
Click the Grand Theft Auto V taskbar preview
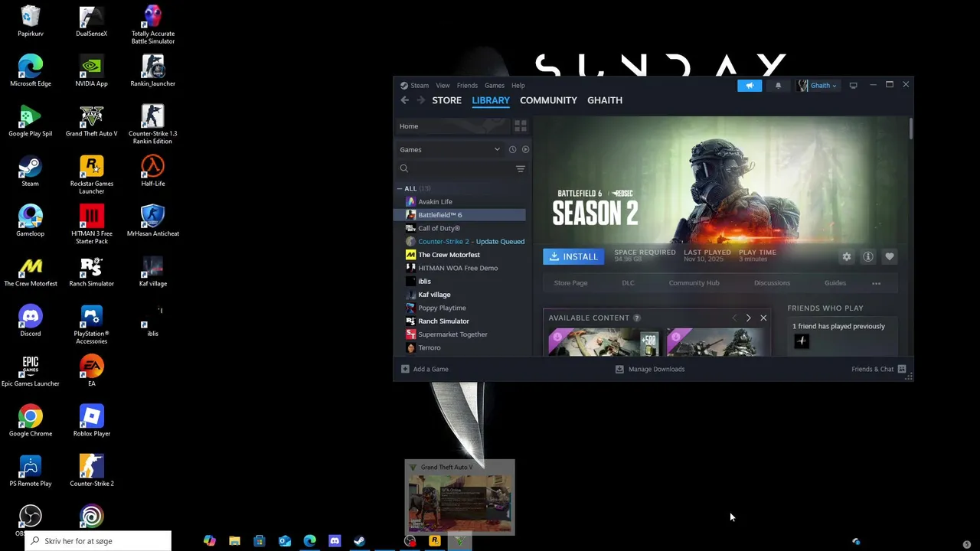click(x=459, y=497)
